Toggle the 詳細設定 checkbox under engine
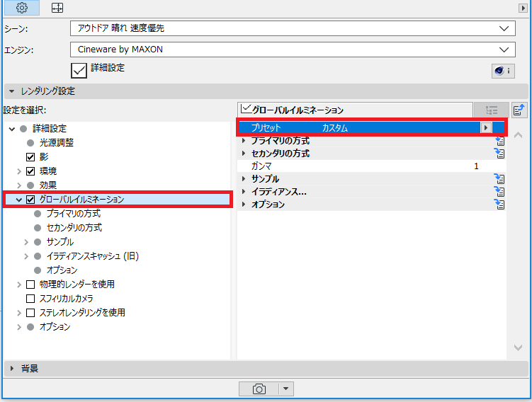532x402 pixels. [79, 71]
